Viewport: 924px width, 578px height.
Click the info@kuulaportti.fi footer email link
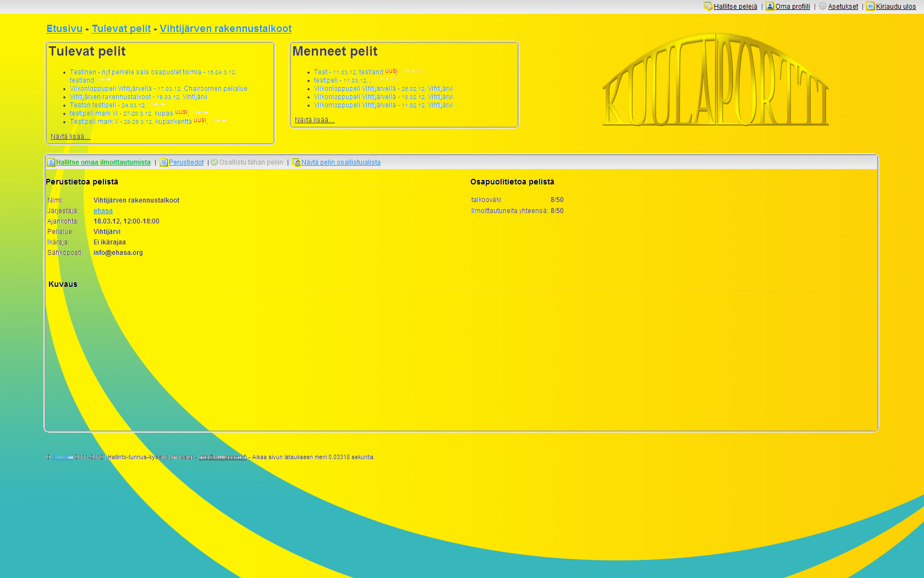(222, 457)
